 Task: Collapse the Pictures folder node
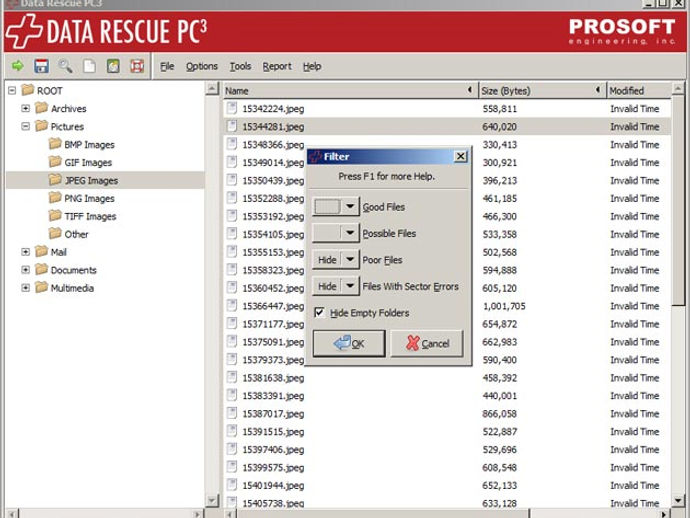click(x=26, y=126)
